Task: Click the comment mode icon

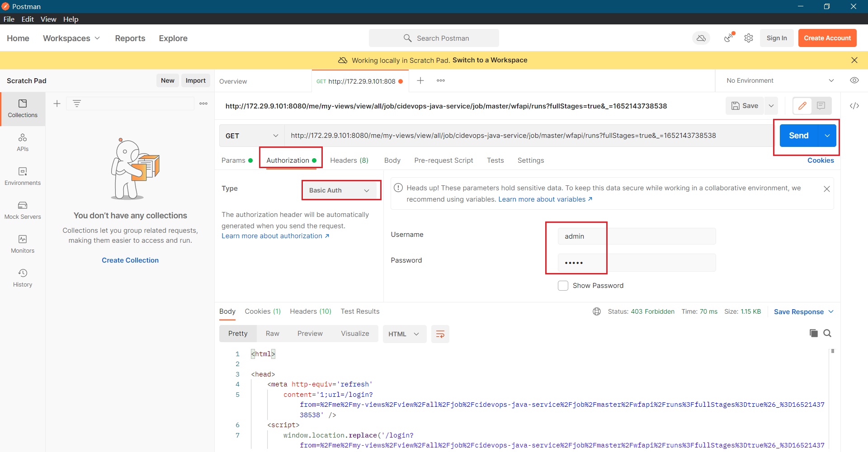Action: tap(821, 106)
